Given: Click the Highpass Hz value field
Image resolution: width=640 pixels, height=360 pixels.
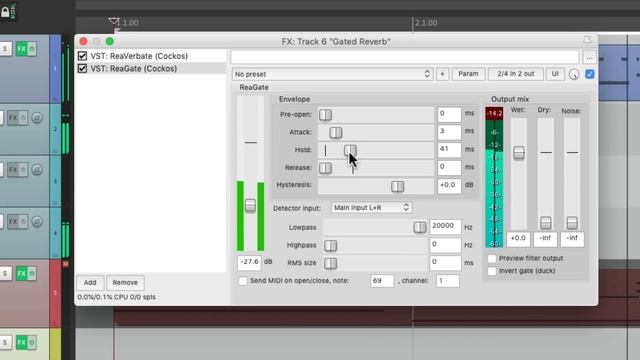Looking at the screenshot, I should click(x=445, y=244).
